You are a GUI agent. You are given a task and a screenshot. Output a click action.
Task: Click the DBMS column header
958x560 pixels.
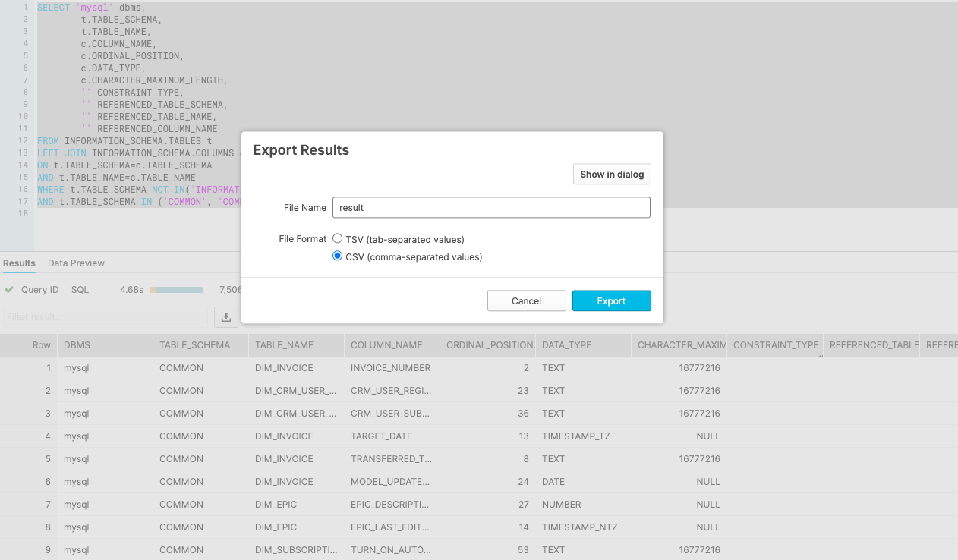click(x=77, y=345)
